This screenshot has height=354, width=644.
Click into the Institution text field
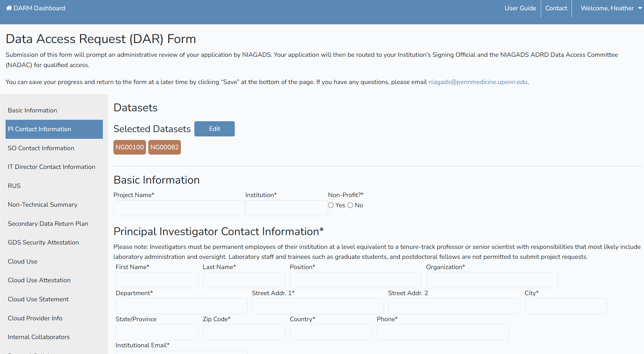[x=286, y=208]
